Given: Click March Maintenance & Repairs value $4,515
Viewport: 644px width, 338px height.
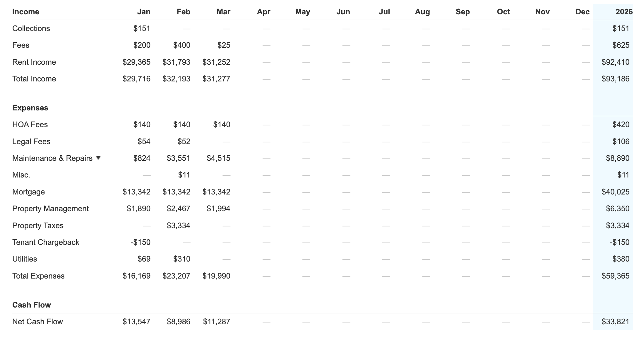Looking at the screenshot, I should [218, 158].
